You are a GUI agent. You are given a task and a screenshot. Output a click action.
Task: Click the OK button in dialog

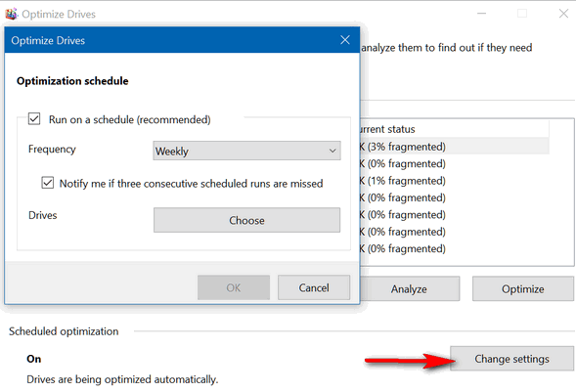(234, 287)
